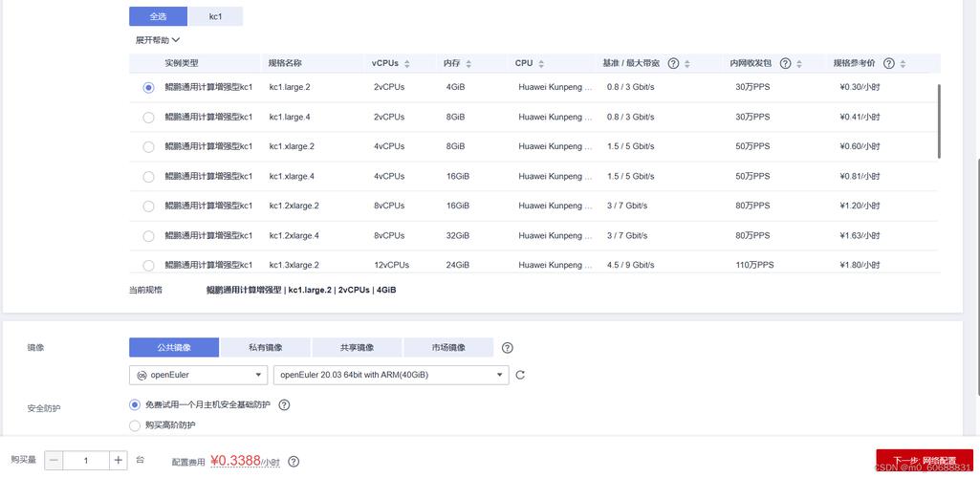This screenshot has width=980, height=478.
Task: Switch to 市场镜像 tab
Action: [x=448, y=347]
